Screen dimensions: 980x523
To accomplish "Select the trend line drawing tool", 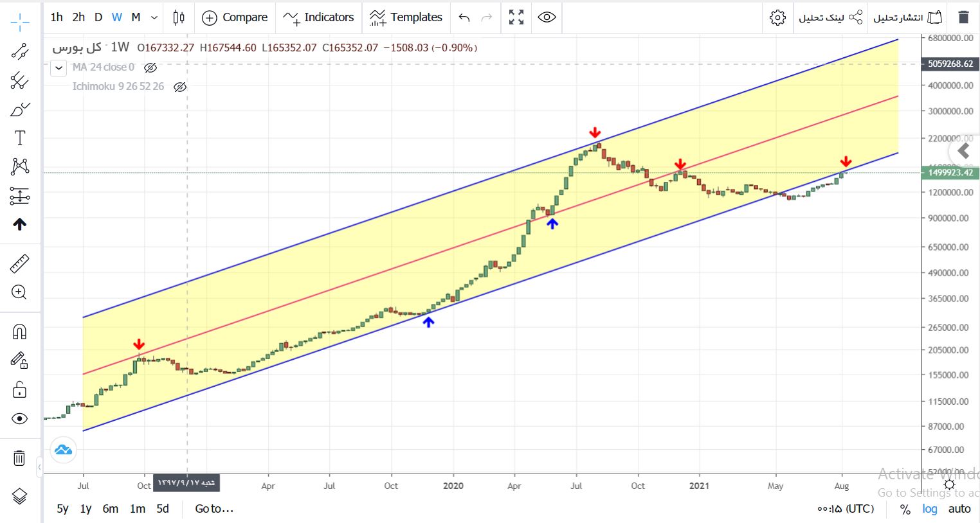I will click(x=20, y=51).
